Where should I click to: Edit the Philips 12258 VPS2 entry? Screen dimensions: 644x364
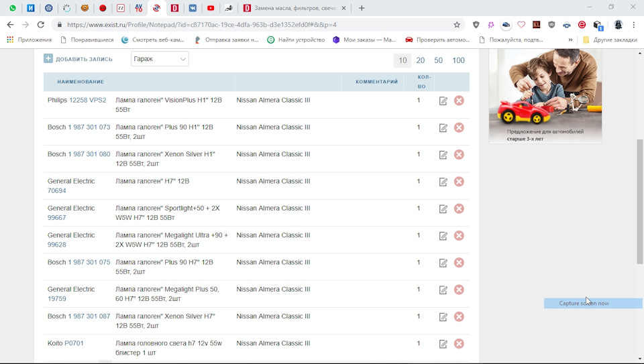(443, 101)
